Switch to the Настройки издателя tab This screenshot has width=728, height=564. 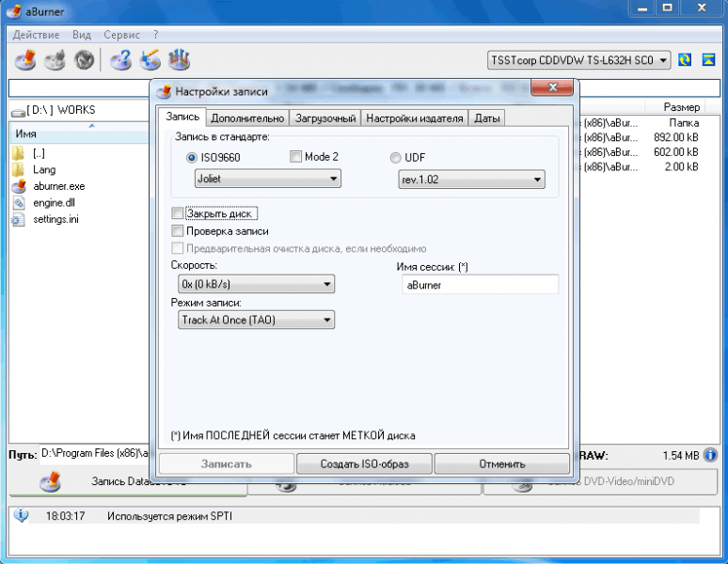click(x=415, y=118)
